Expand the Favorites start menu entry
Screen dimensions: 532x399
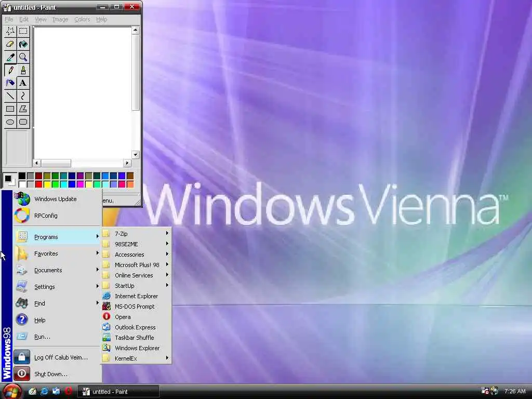pyautogui.click(x=57, y=254)
